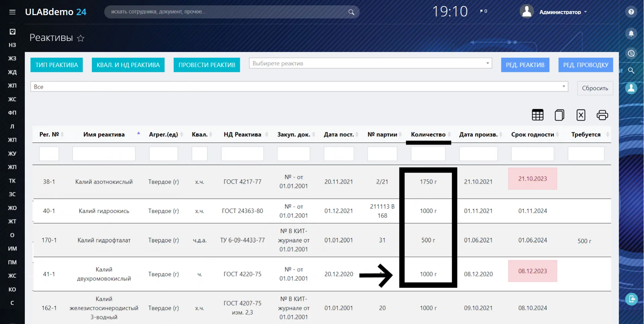The height and width of the screenshot is (324, 644).
Task: Focus the global search field
Action: tap(232, 12)
